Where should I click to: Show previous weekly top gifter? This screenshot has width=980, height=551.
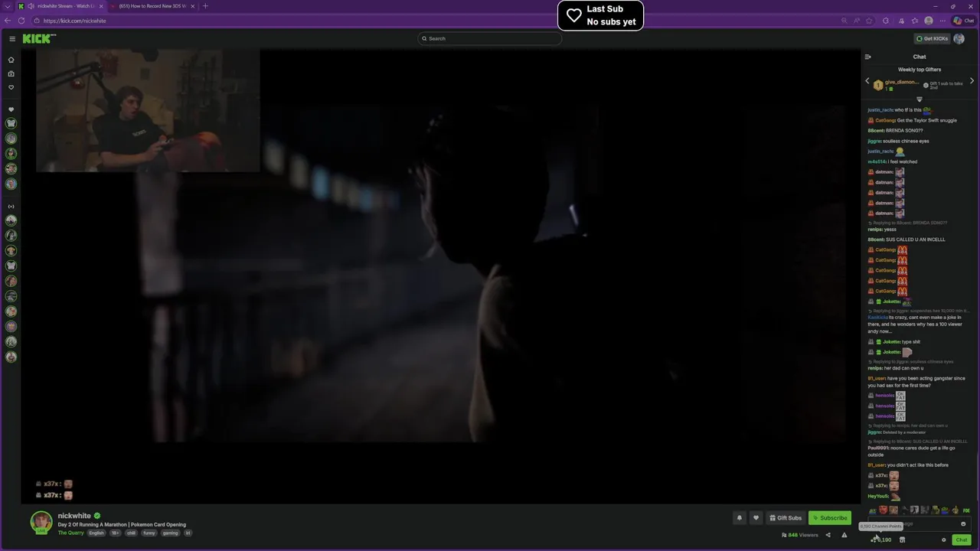(867, 81)
